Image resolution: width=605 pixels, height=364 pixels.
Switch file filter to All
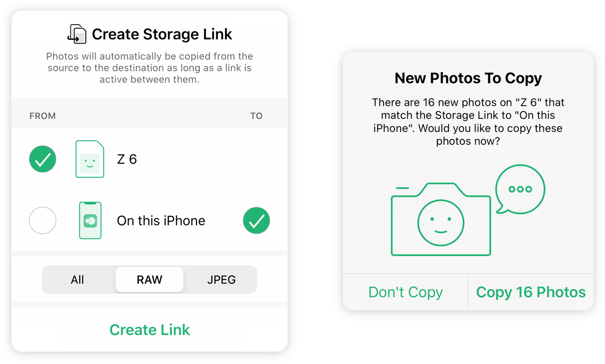point(77,279)
